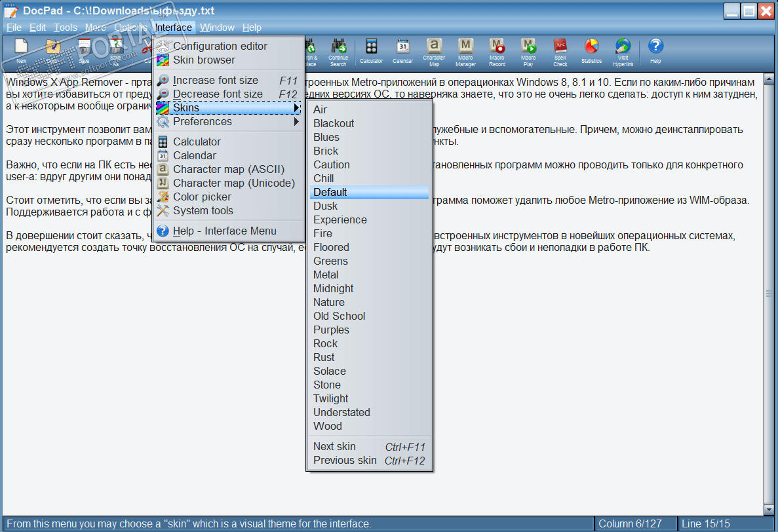Click the Skin browser menu icon
Viewport: 778px width, 532px height.
(x=163, y=60)
